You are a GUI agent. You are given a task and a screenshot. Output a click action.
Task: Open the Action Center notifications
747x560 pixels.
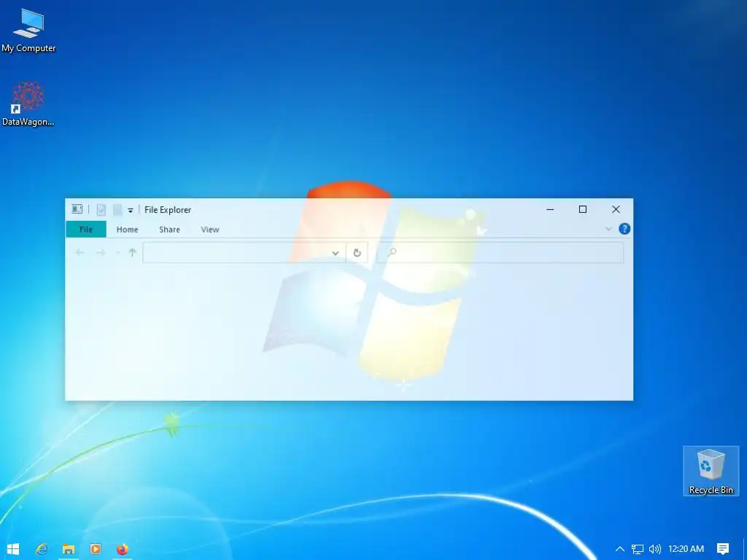coord(723,549)
